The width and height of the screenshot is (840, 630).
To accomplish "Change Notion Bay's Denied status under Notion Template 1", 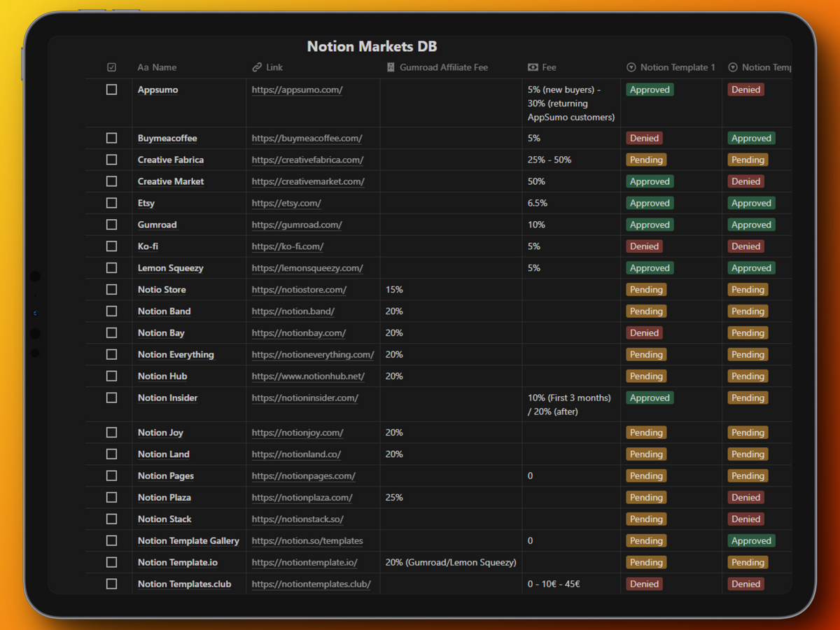I will pyautogui.click(x=644, y=333).
